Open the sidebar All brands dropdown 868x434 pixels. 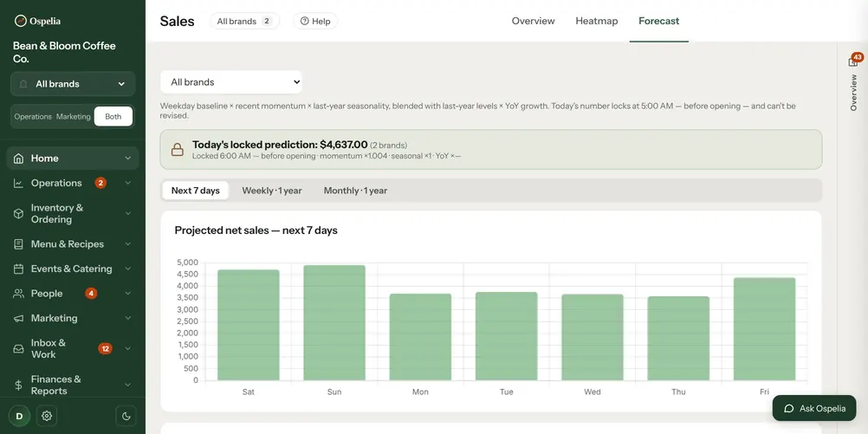pos(73,84)
